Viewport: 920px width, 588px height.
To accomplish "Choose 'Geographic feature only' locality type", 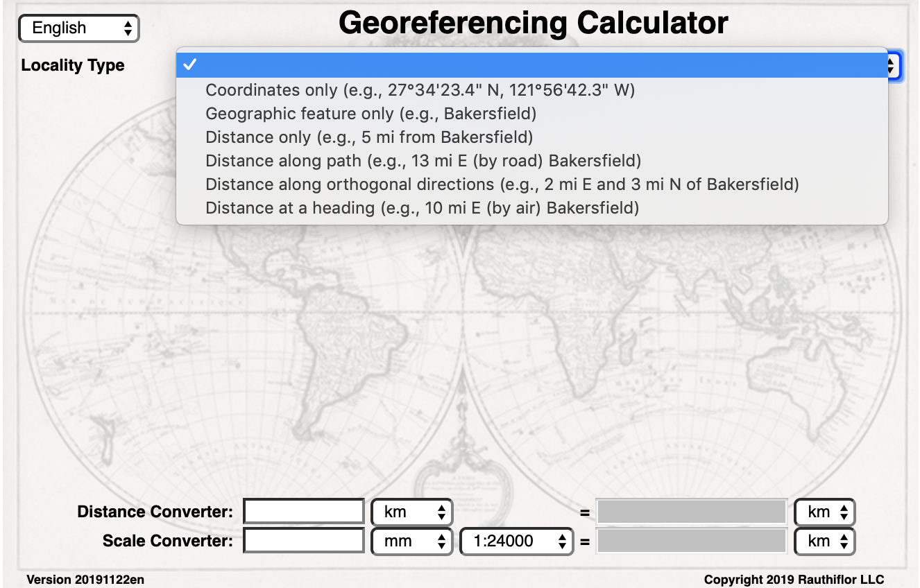I will tap(532, 113).
